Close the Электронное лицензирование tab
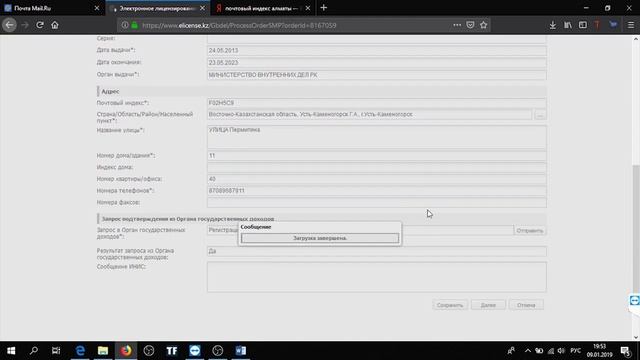This screenshot has height=360, width=640. click(202, 8)
